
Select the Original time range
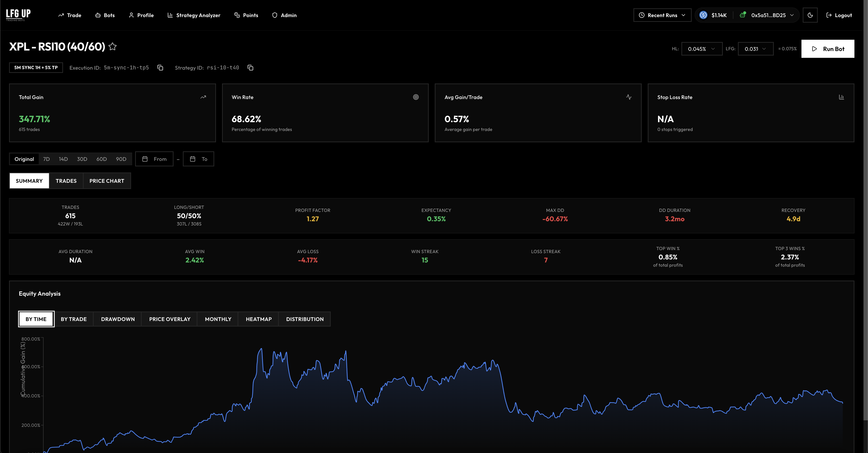click(x=24, y=159)
